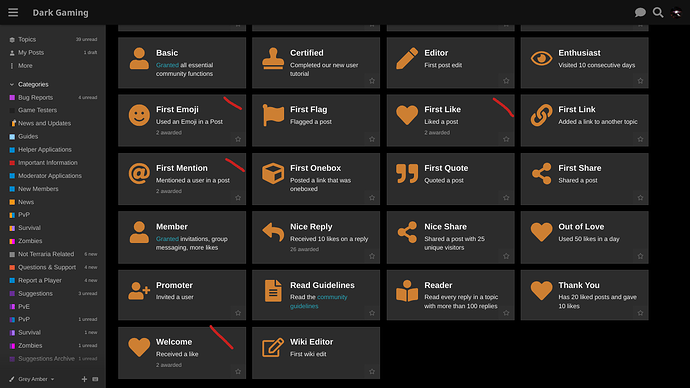This screenshot has height=388, width=690.
Task: Favorite the First Emoji badge star
Action: pos(238,139)
